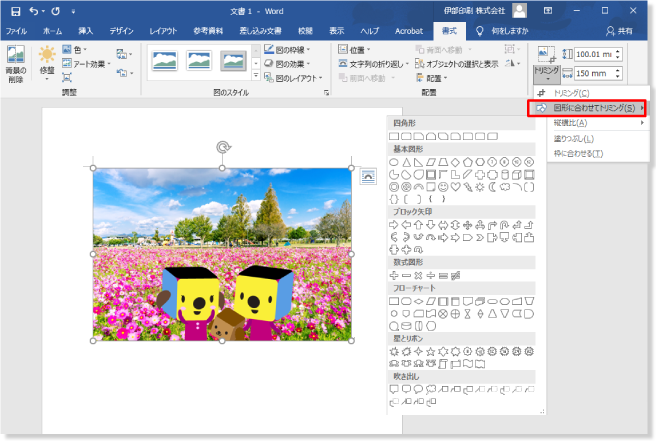Expand the picture styles gallery more arrow
656x441 pixels.
click(256, 75)
